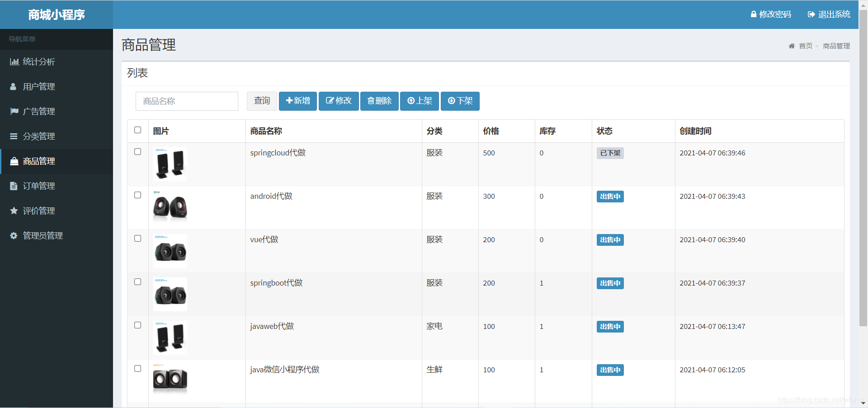Viewport: 868px width, 408px height.
Task: Click the 首页 breadcrumb link
Action: point(806,46)
